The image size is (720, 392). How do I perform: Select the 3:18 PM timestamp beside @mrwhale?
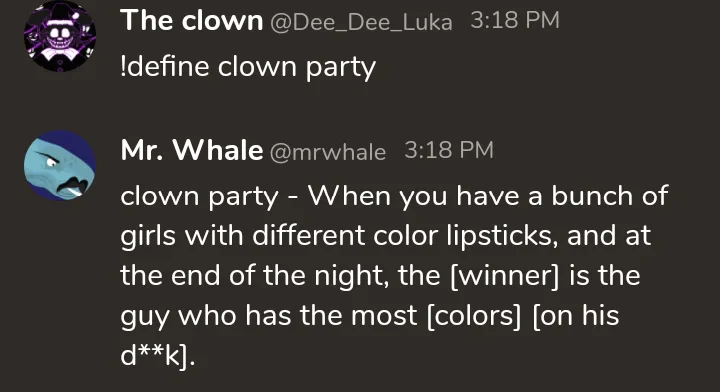449,150
